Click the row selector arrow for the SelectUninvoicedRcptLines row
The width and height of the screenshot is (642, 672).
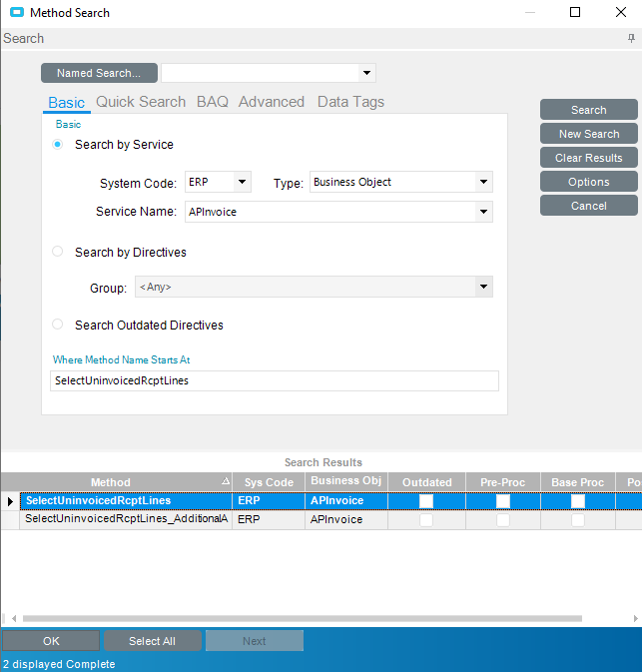pos(10,501)
